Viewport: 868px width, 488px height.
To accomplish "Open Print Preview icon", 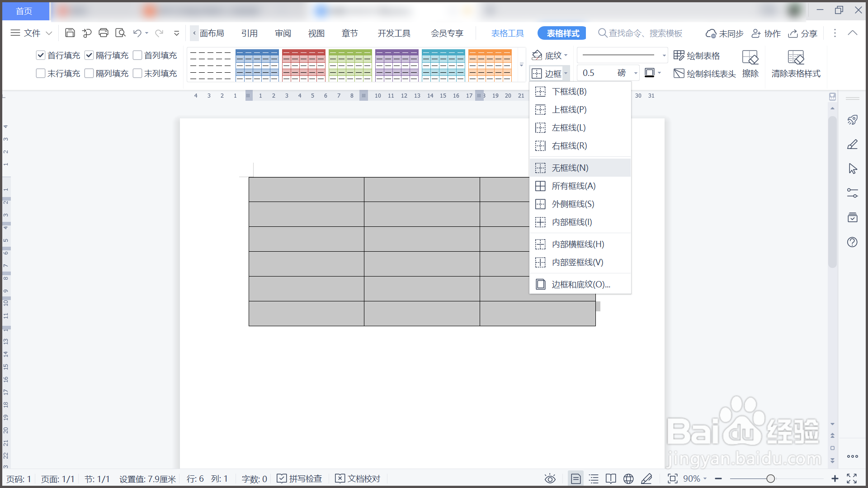I will click(x=120, y=33).
